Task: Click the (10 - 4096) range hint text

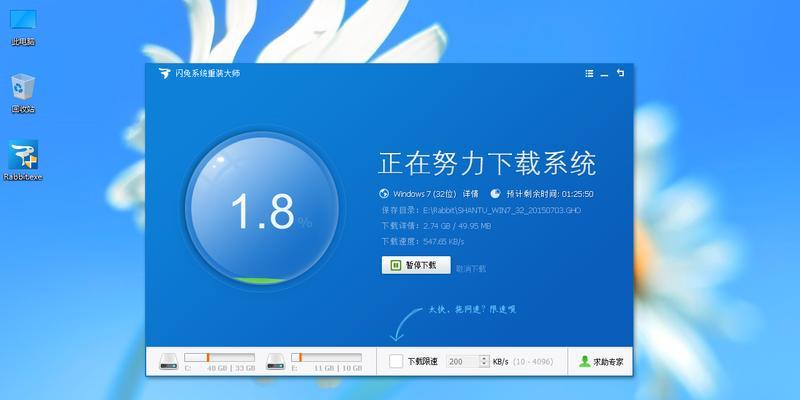Action: [533, 362]
